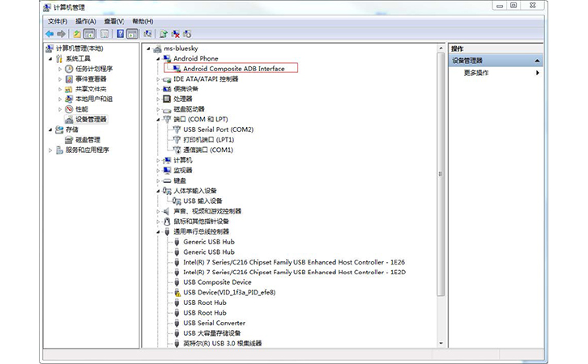This screenshot has height=364, width=588.
Task: Click the device list scroll up arrow
Action: click(x=441, y=49)
